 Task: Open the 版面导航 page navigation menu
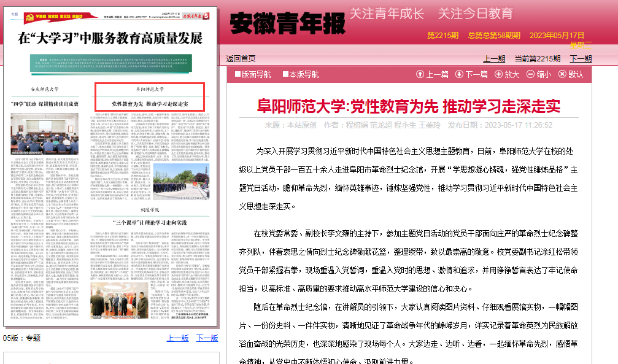coord(256,74)
